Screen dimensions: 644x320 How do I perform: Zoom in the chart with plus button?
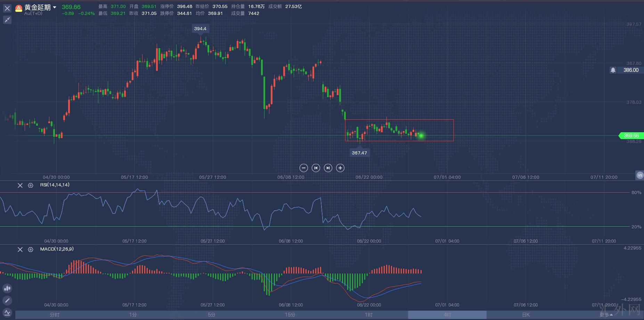[x=340, y=168]
